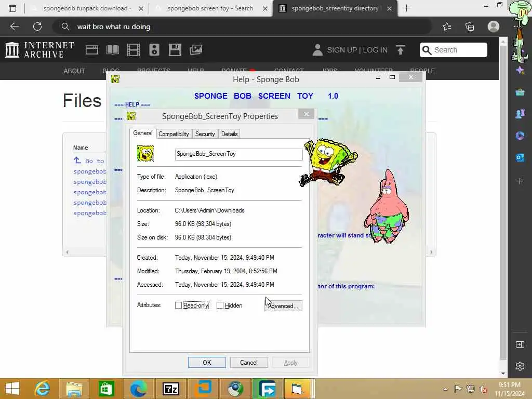Click the PEOPLE navigation link
Screen dimensions: 532x399
click(422, 71)
